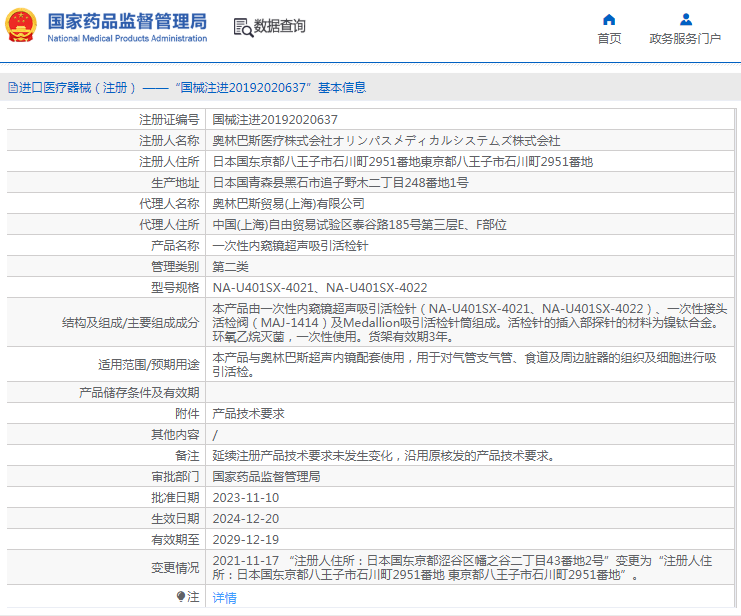Open 政务服务门户 portal link

pyautogui.click(x=685, y=38)
